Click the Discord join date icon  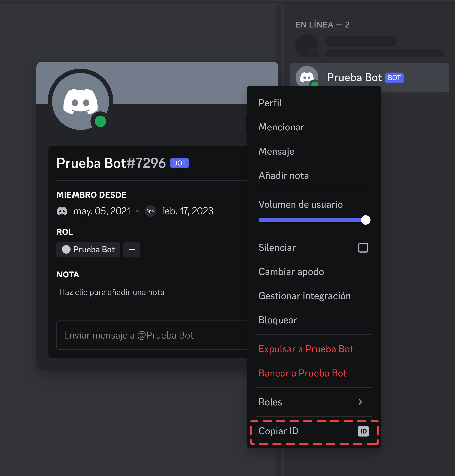coord(62,211)
